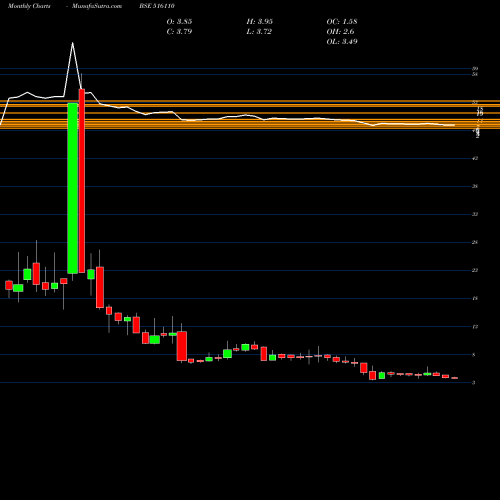Click the '58' price axis label
Image resolution: width=500 pixels, height=500 pixels.
tap(475, 74)
